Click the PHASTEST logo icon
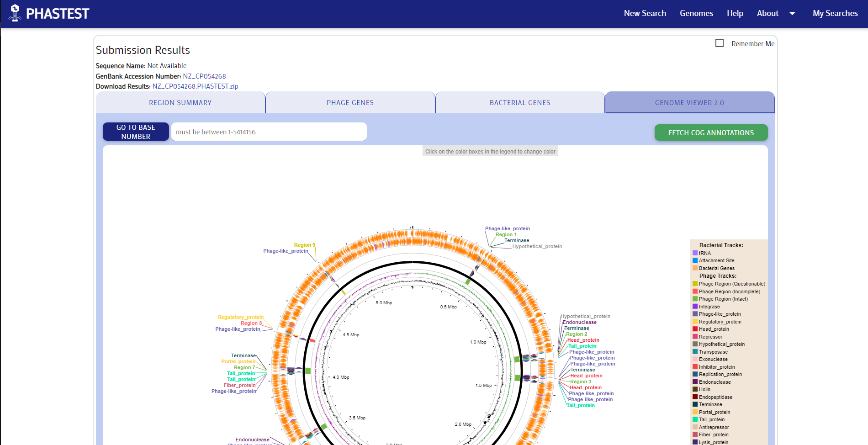This screenshot has width=868, height=445. 15,13
